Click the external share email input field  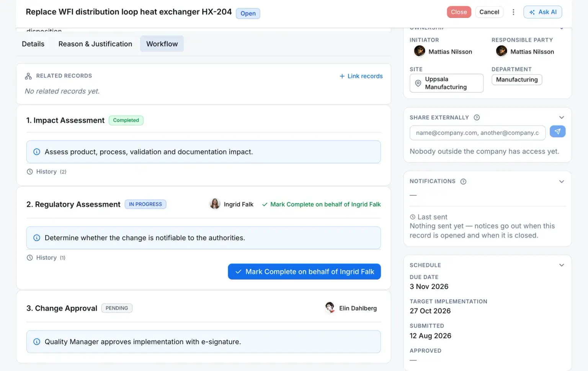[x=477, y=133]
